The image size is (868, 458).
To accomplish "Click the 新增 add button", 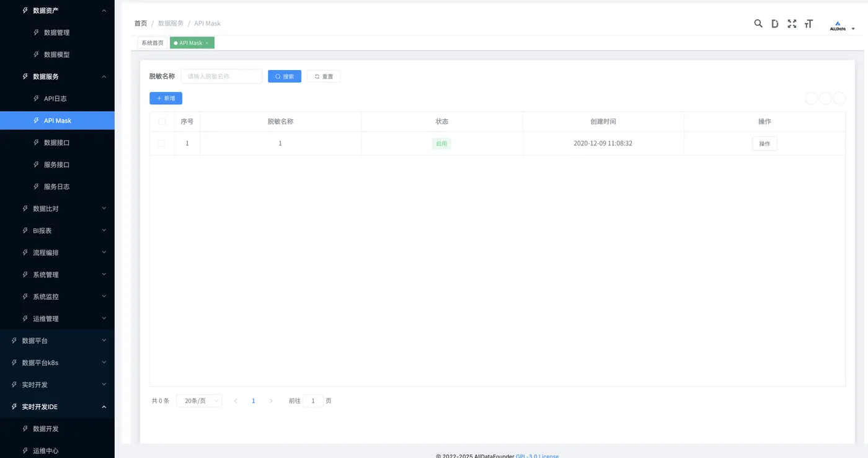I will point(166,98).
